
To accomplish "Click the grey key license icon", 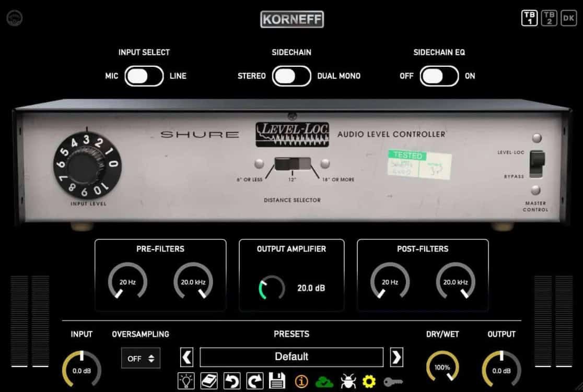I will pos(393,382).
